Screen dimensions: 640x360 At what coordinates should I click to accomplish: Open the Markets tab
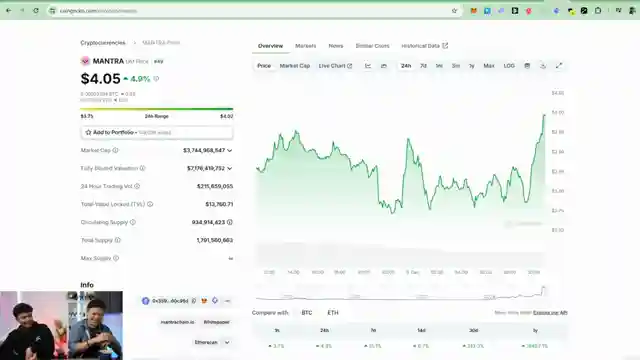coord(305,46)
